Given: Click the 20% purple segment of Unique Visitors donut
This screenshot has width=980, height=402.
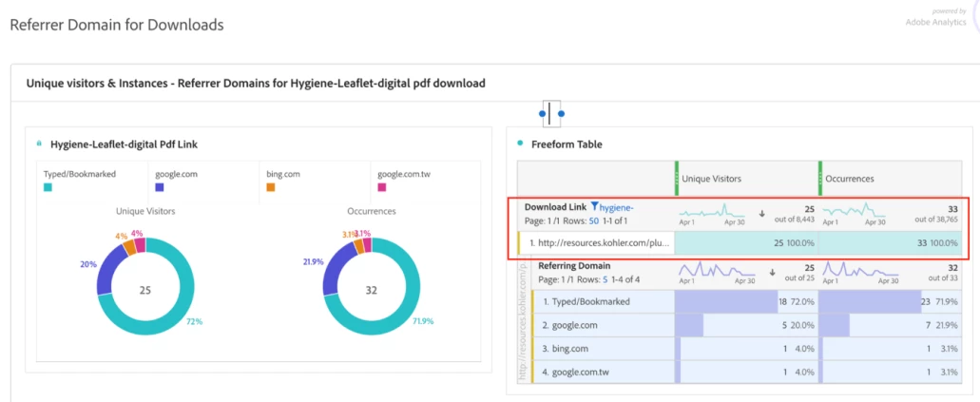Looking at the screenshot, I should (x=108, y=267).
